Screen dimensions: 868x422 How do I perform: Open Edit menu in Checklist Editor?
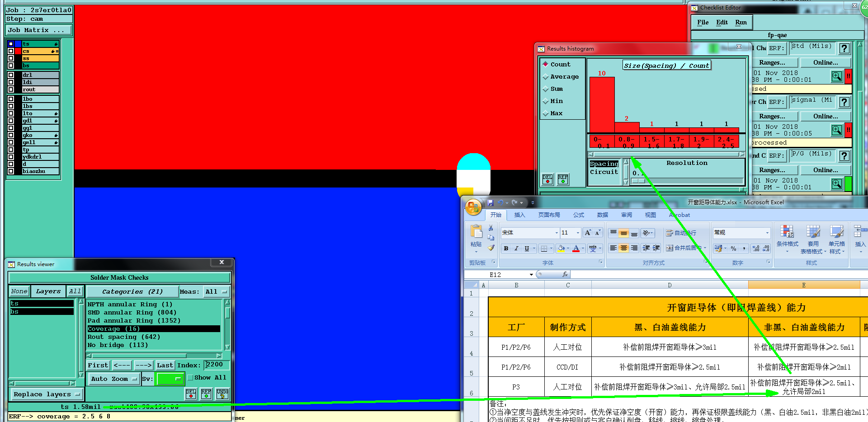[722, 22]
